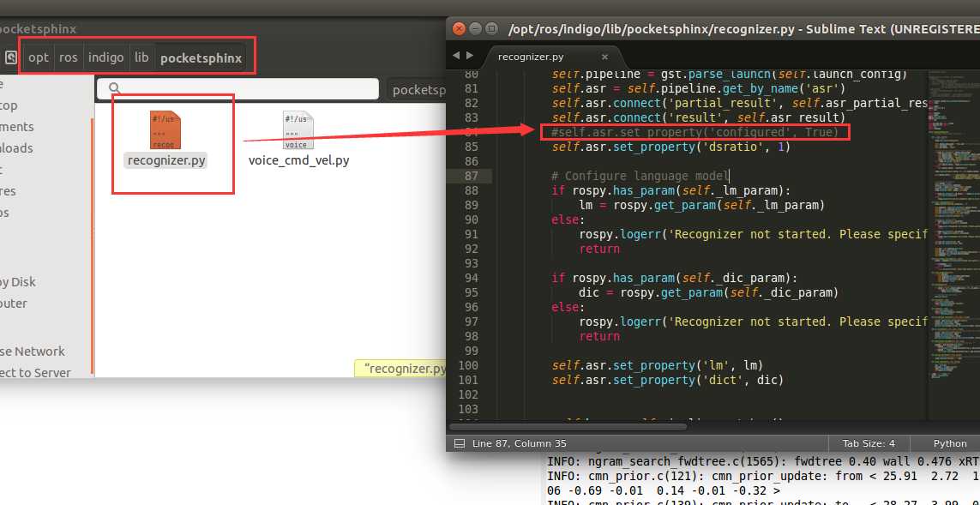Image resolution: width=980 pixels, height=505 pixels.
Task: Select the 'pocketsphinx' breadcrumb button
Action: pos(201,58)
